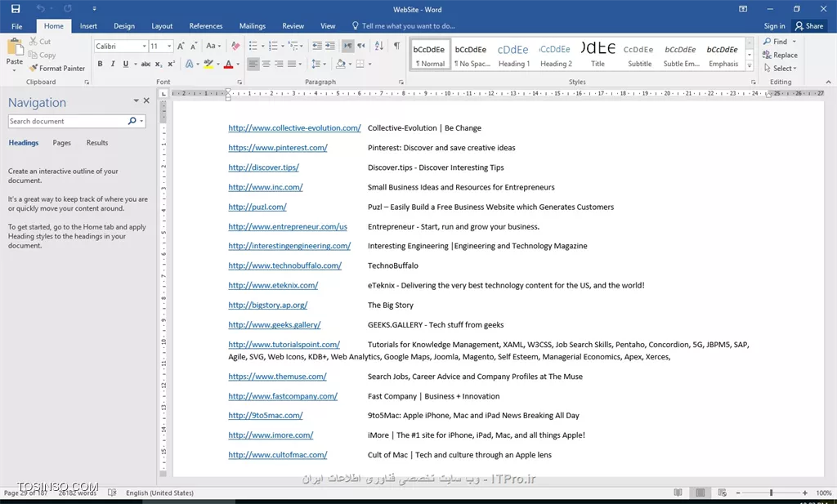Switch to Web Layout view in the status bar
837x504 pixels.
(x=723, y=493)
